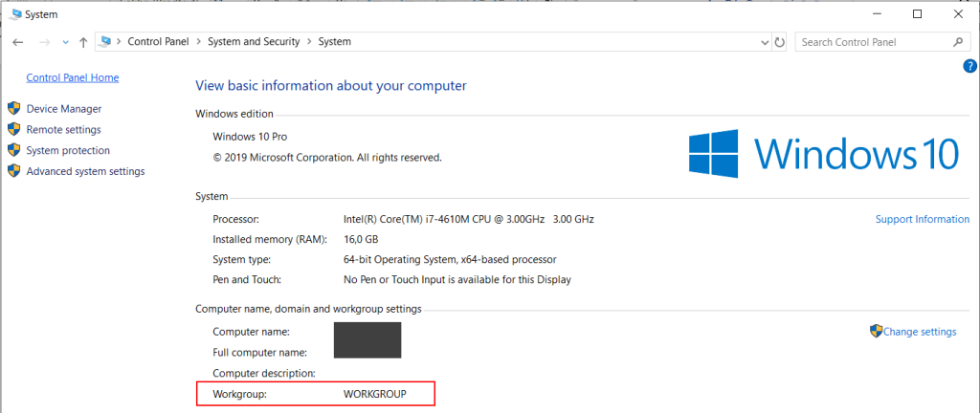Open Advanced system settings link
The image size is (980, 413).
(x=85, y=171)
